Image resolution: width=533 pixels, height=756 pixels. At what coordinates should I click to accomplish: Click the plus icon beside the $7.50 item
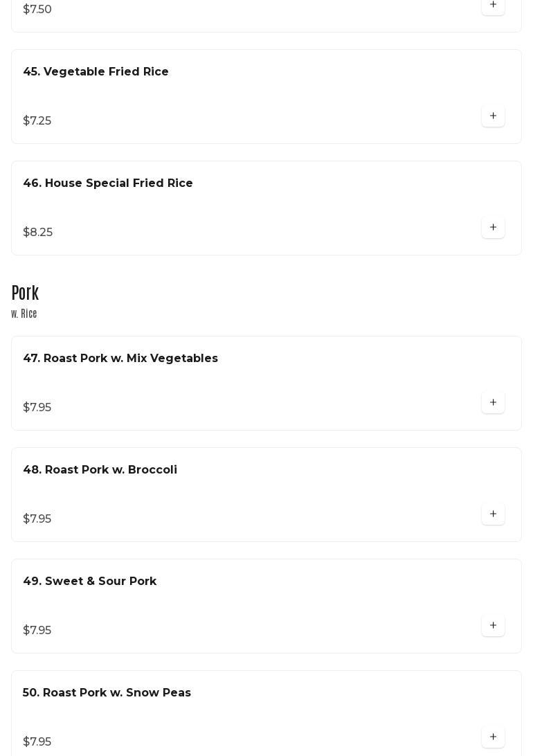493,6
